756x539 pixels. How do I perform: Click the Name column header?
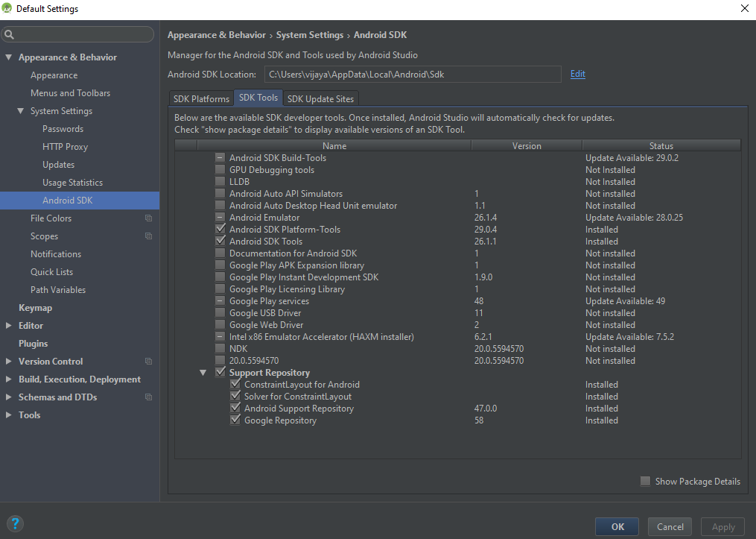(334, 145)
